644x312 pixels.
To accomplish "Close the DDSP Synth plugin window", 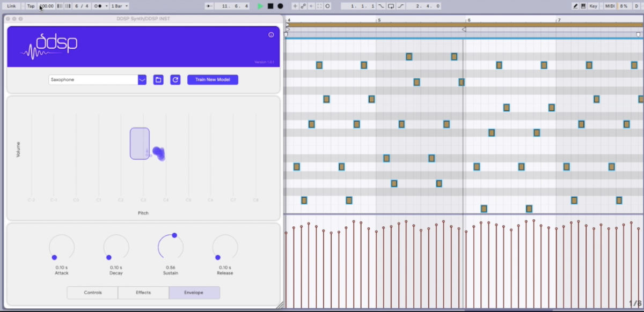I will (x=8, y=19).
